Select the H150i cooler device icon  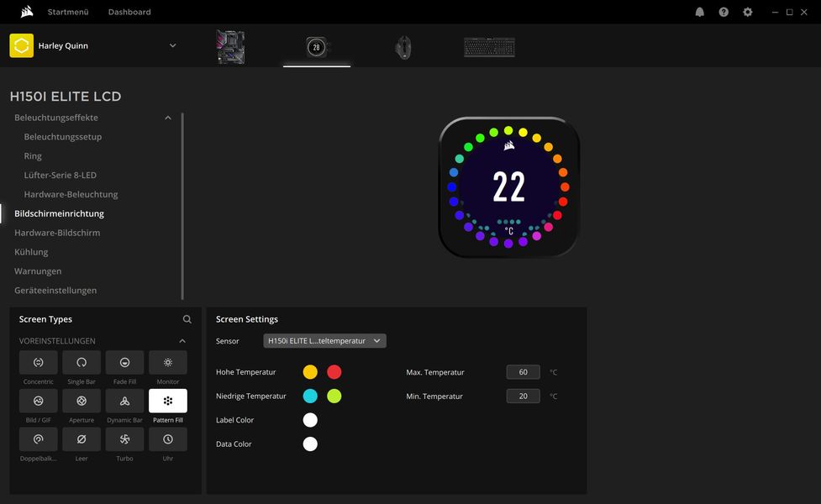click(316, 47)
